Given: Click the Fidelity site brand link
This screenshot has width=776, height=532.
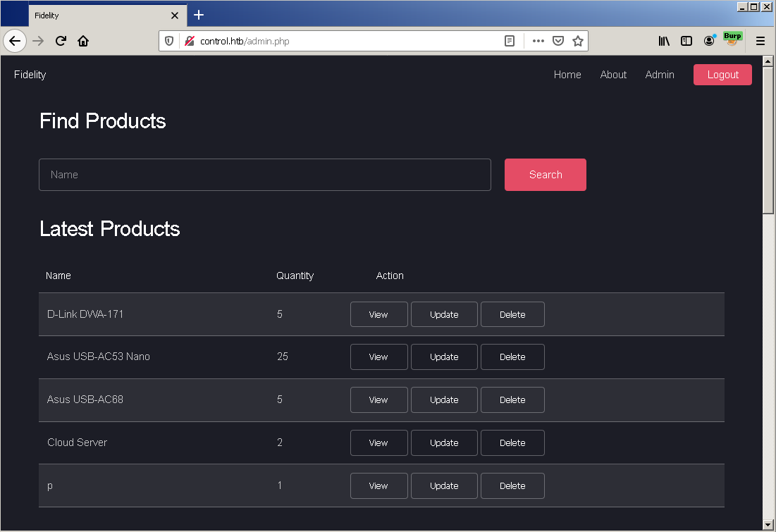Looking at the screenshot, I should (x=30, y=75).
